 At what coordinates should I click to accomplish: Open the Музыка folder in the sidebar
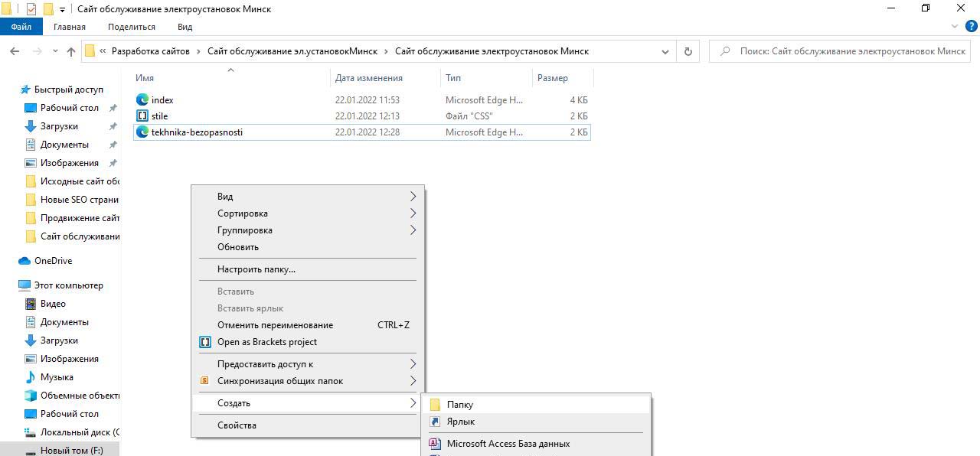57,377
